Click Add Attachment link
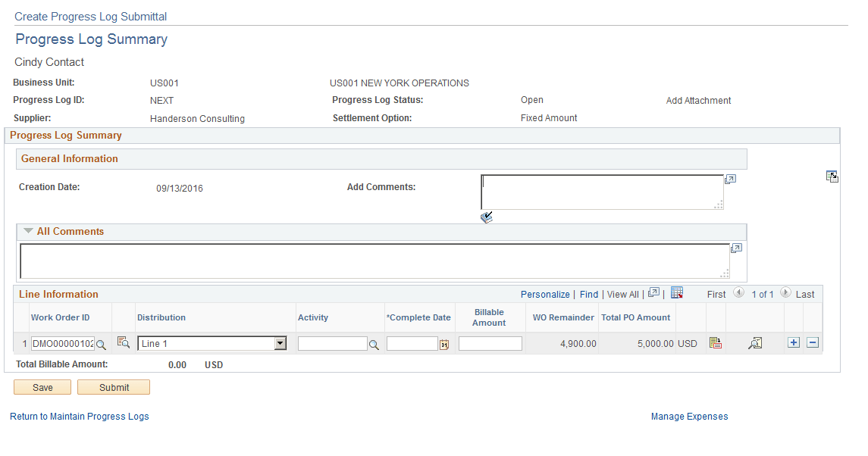 tap(699, 101)
